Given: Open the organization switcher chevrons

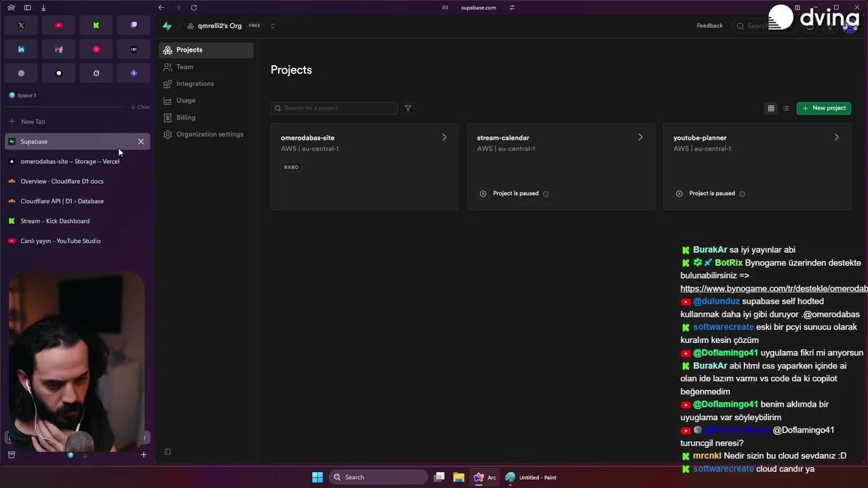Looking at the screenshot, I should tap(273, 26).
